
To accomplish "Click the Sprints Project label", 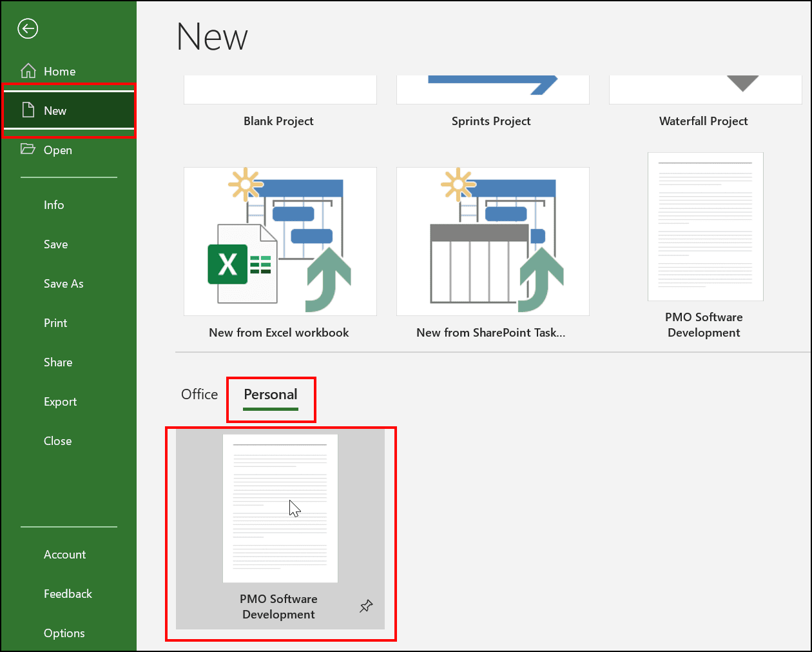I will coord(492,121).
